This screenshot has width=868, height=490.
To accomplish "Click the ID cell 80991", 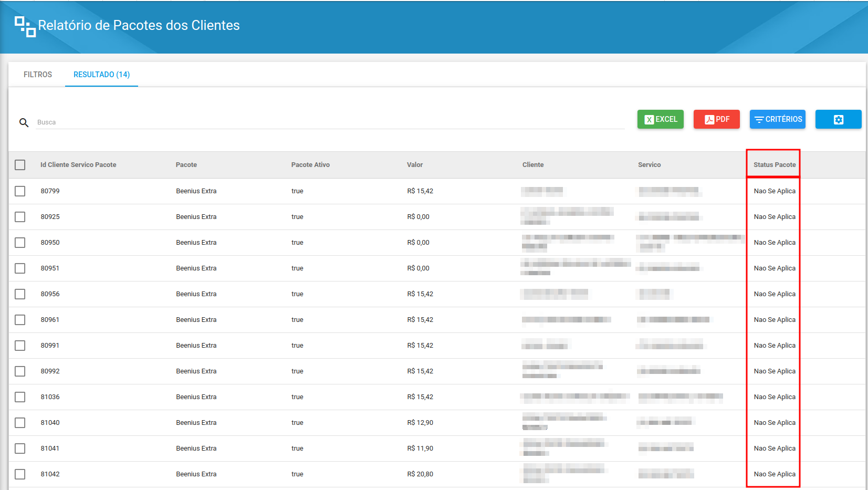I will coord(50,346).
